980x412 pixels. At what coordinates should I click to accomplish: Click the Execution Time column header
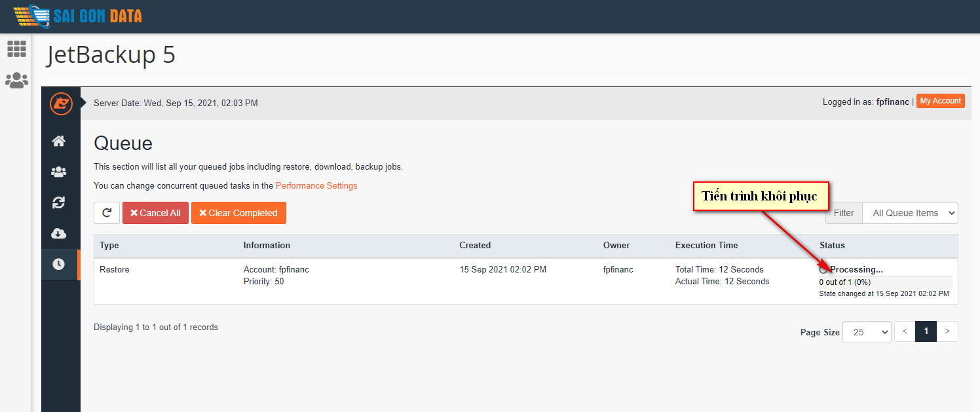706,245
